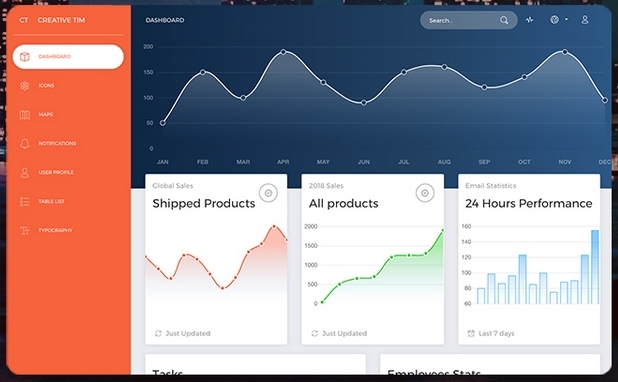The width and height of the screenshot is (618, 382).
Task: Click the Dashboard cube icon in sidebar
Action: point(25,57)
